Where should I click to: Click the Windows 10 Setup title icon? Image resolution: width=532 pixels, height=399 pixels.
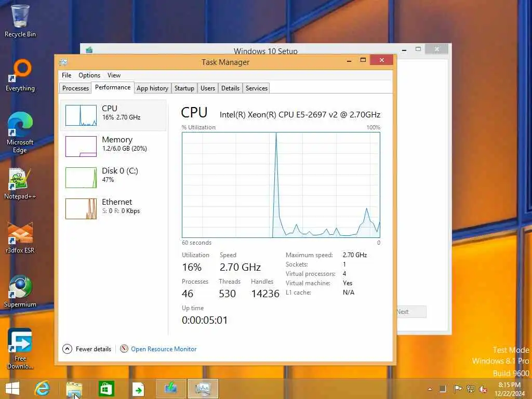[89, 50]
